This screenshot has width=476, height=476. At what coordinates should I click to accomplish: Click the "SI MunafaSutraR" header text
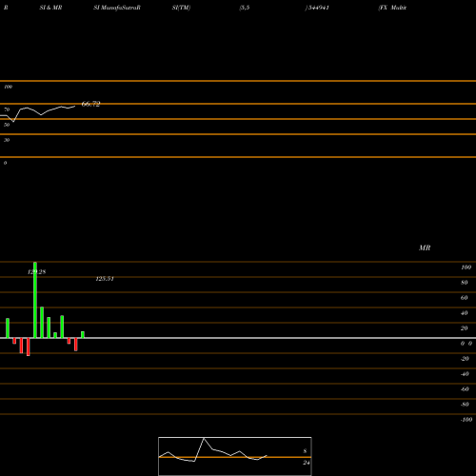pos(117,8)
